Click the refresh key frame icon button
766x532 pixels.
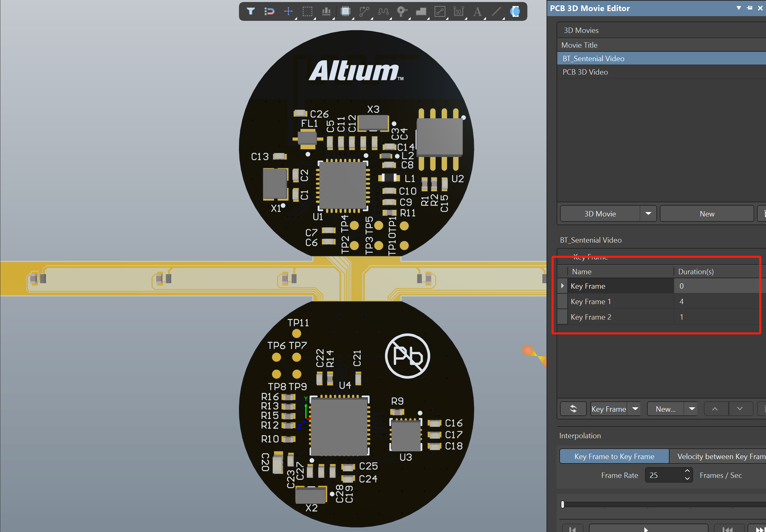[x=573, y=409]
